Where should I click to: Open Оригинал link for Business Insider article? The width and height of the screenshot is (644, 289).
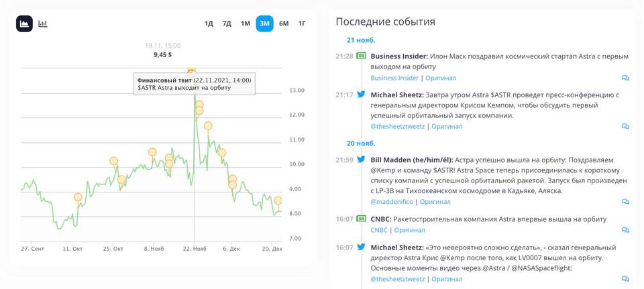(441, 78)
